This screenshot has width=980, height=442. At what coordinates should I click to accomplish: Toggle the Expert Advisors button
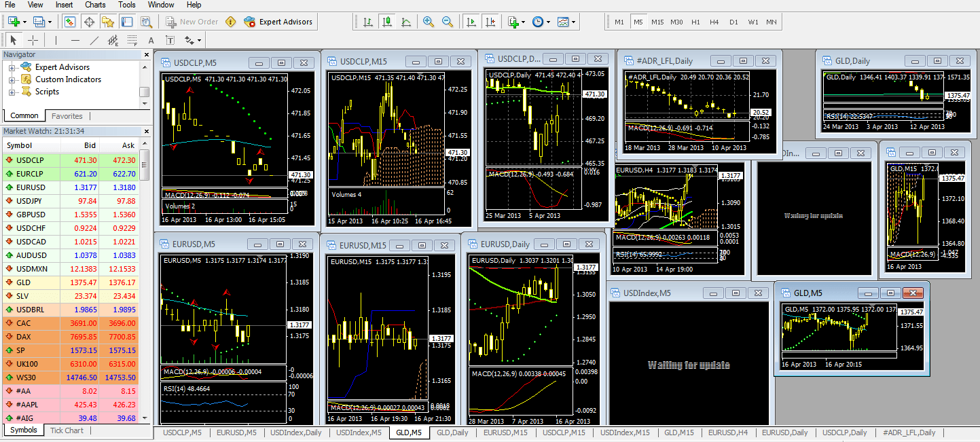[x=278, y=22]
